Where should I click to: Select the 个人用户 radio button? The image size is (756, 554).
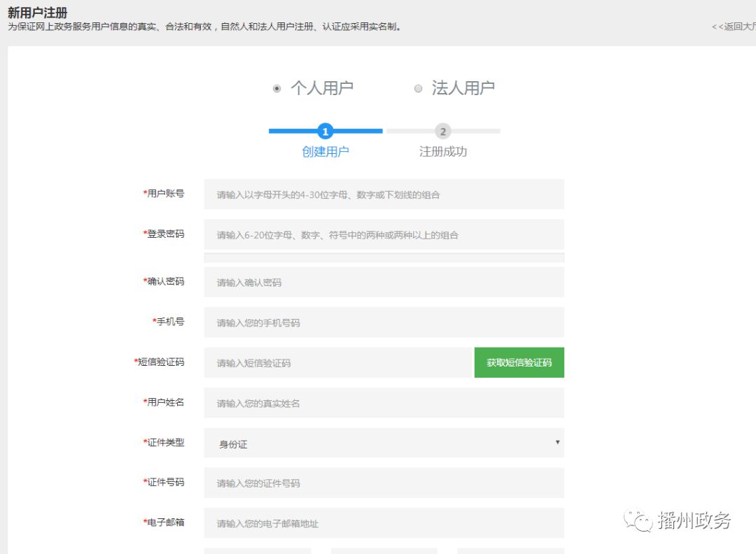(277, 89)
